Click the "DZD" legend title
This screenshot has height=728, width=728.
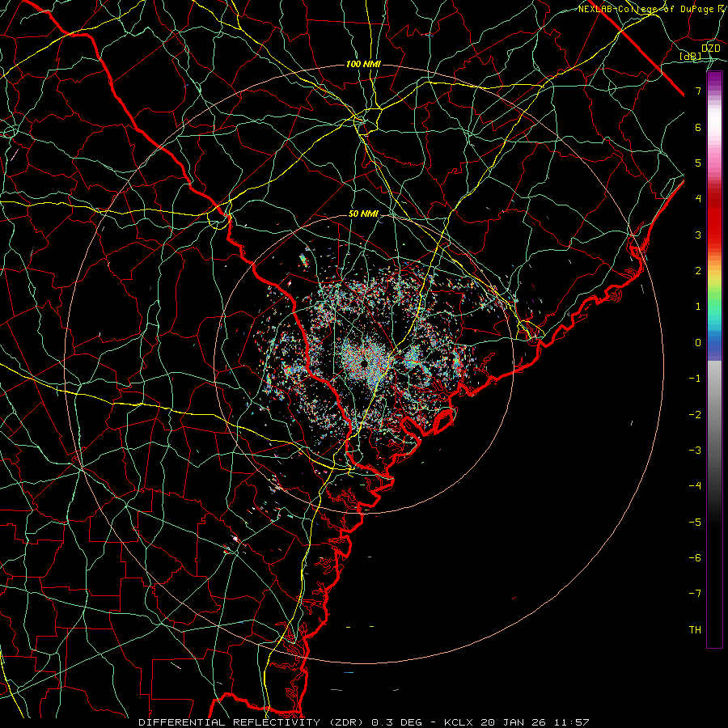pyautogui.click(x=710, y=49)
